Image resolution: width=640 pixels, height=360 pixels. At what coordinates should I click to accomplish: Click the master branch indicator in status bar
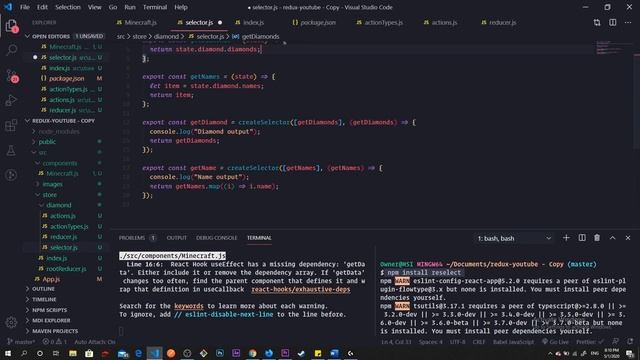coord(21,342)
